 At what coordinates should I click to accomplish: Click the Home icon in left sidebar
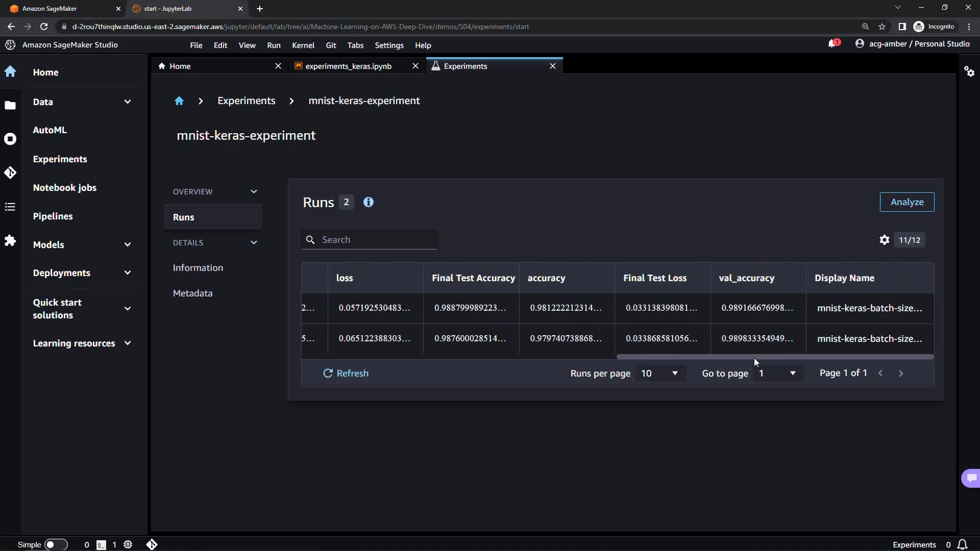point(10,72)
